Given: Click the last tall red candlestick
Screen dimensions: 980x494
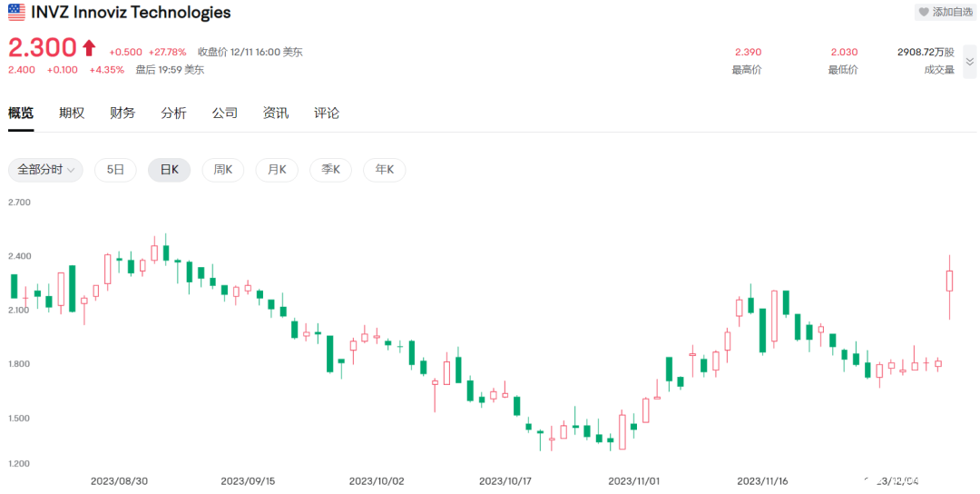Looking at the screenshot, I should [x=950, y=281].
